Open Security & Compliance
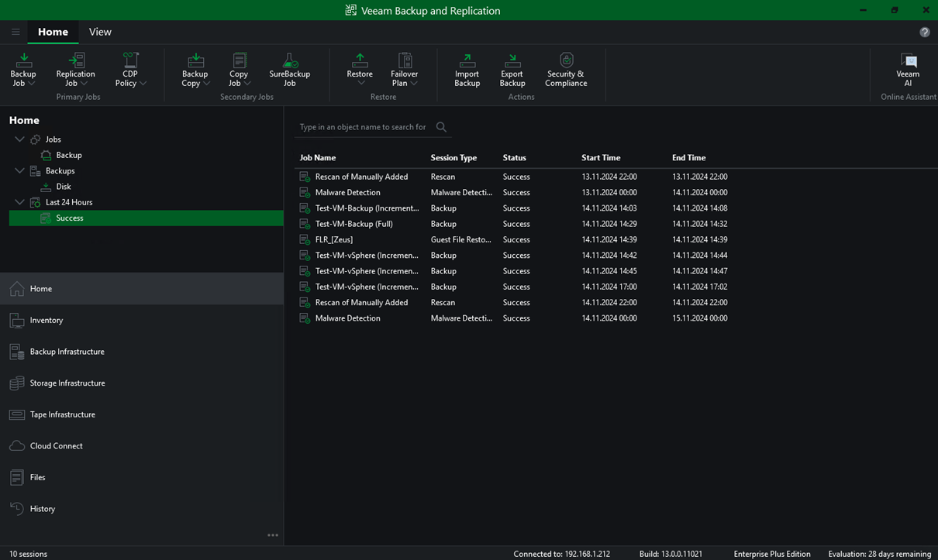 (566, 70)
